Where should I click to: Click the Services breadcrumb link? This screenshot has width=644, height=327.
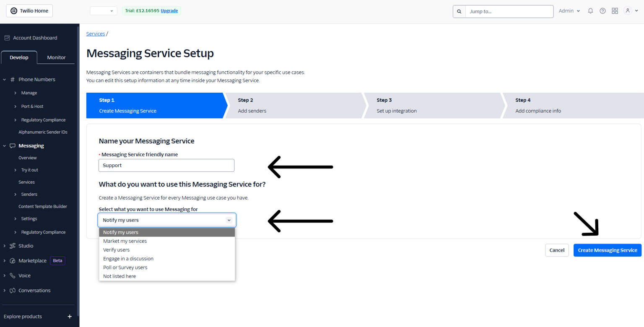click(x=96, y=34)
